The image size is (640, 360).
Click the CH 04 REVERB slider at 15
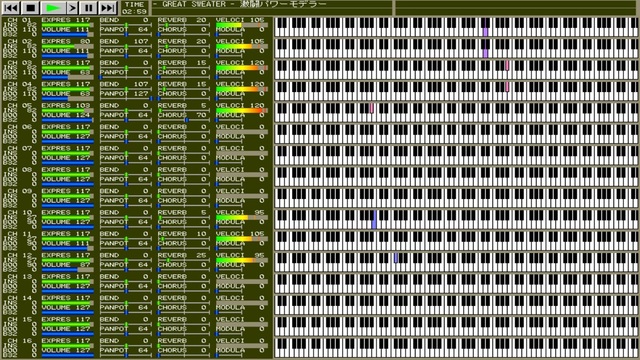(x=183, y=89)
